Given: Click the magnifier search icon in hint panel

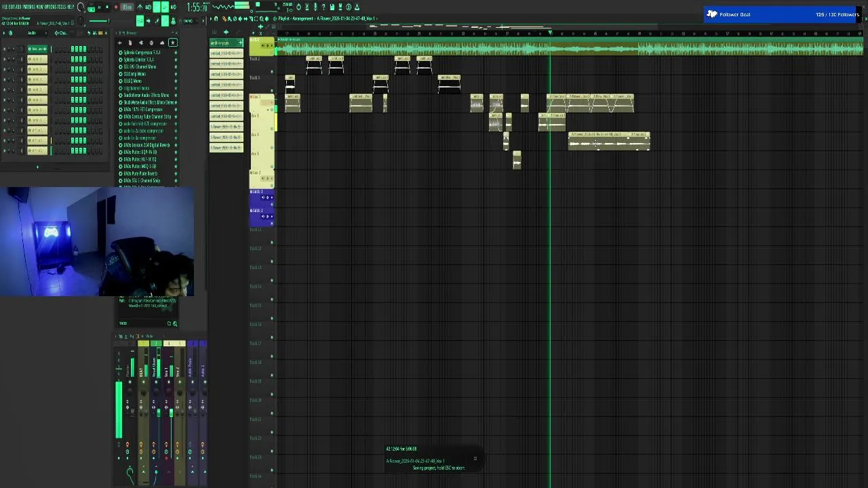Looking at the screenshot, I should pyautogui.click(x=175, y=323).
